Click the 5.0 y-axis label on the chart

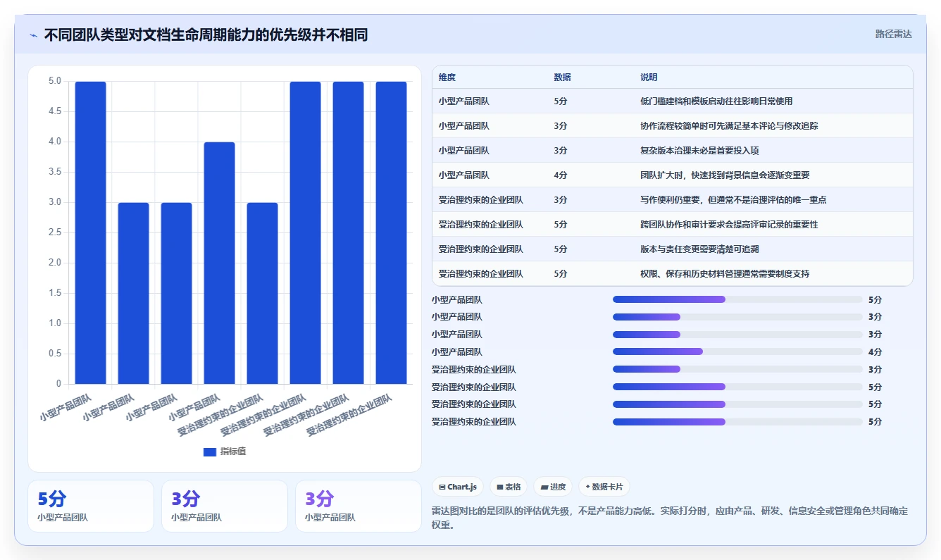(54, 81)
